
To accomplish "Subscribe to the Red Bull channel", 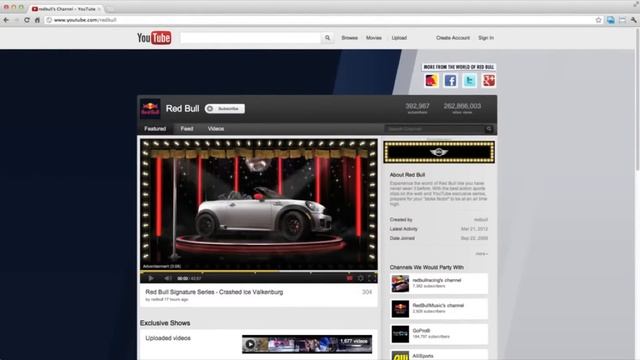I will click(x=224, y=109).
